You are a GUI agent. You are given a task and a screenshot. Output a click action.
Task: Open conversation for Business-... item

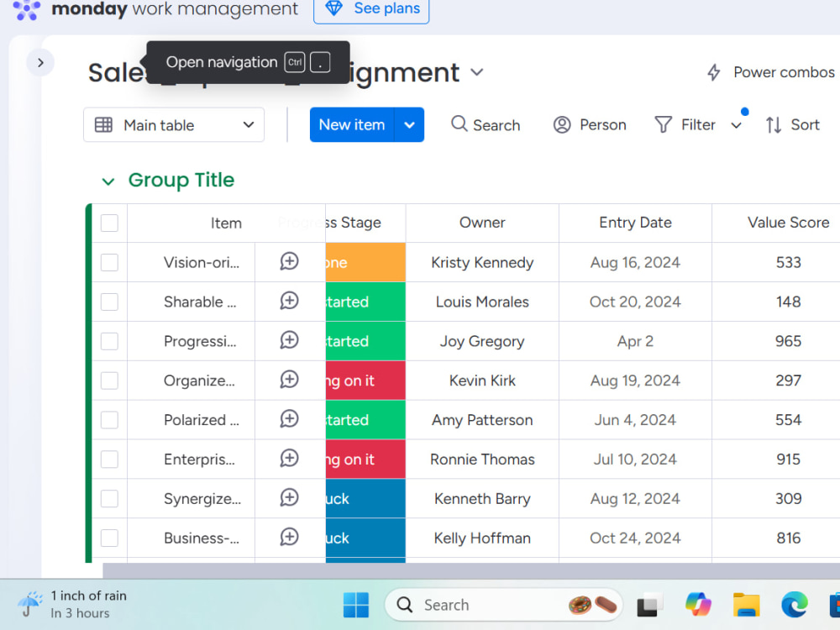(289, 538)
